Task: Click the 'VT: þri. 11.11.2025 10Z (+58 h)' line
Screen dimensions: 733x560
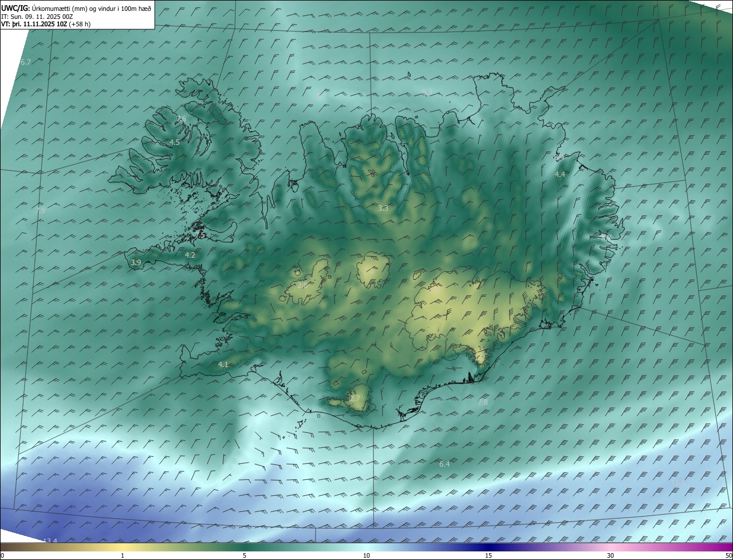Action: 46,24
